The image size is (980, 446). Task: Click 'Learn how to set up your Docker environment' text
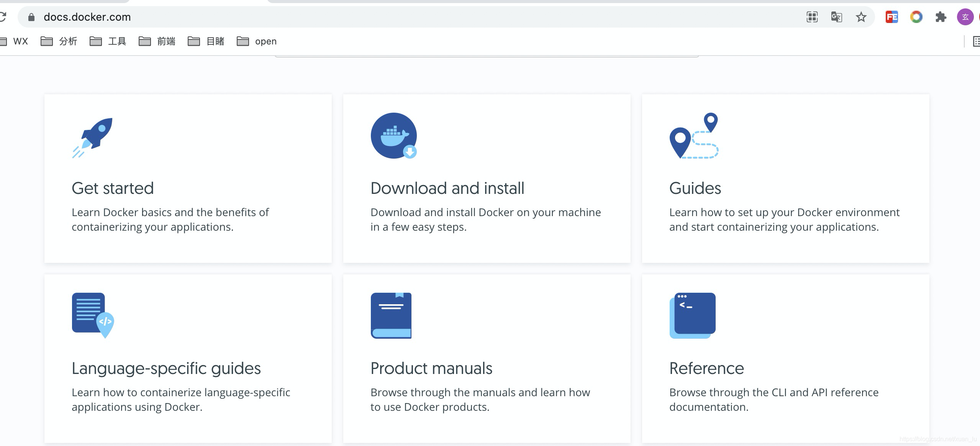pyautogui.click(x=785, y=220)
